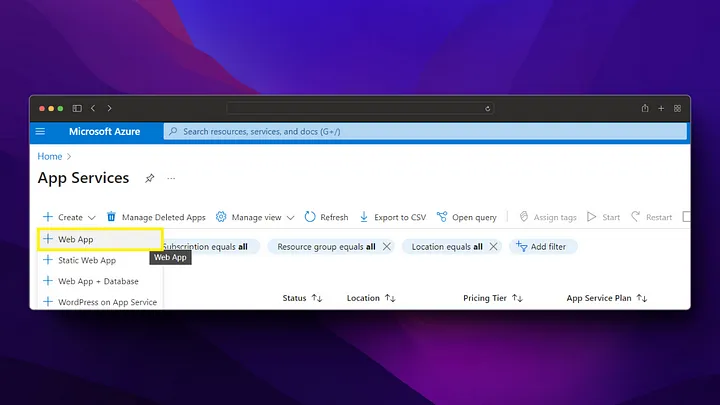
Task: Go forward in the browser
Action: coord(109,108)
